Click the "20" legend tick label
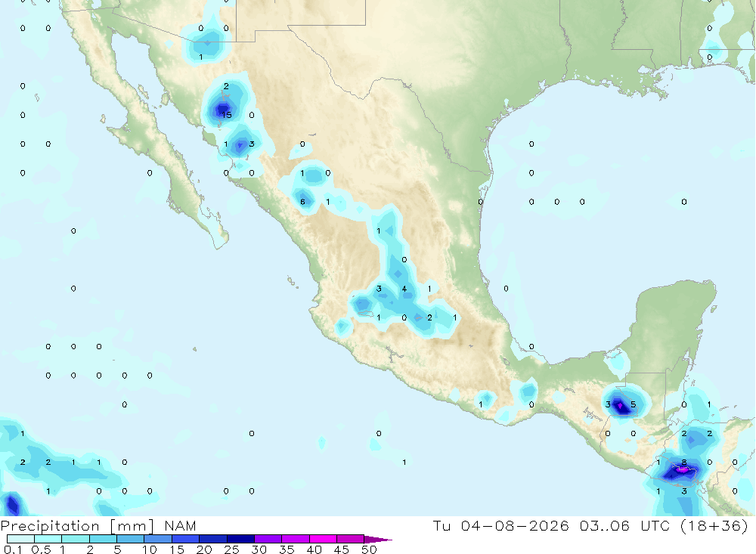The width and height of the screenshot is (756, 554). click(x=204, y=549)
